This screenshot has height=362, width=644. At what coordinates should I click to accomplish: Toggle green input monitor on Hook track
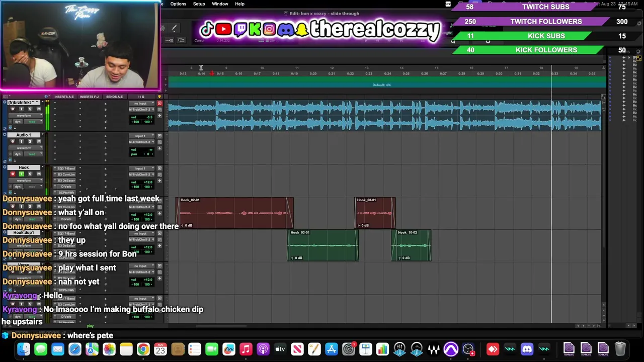22,174
